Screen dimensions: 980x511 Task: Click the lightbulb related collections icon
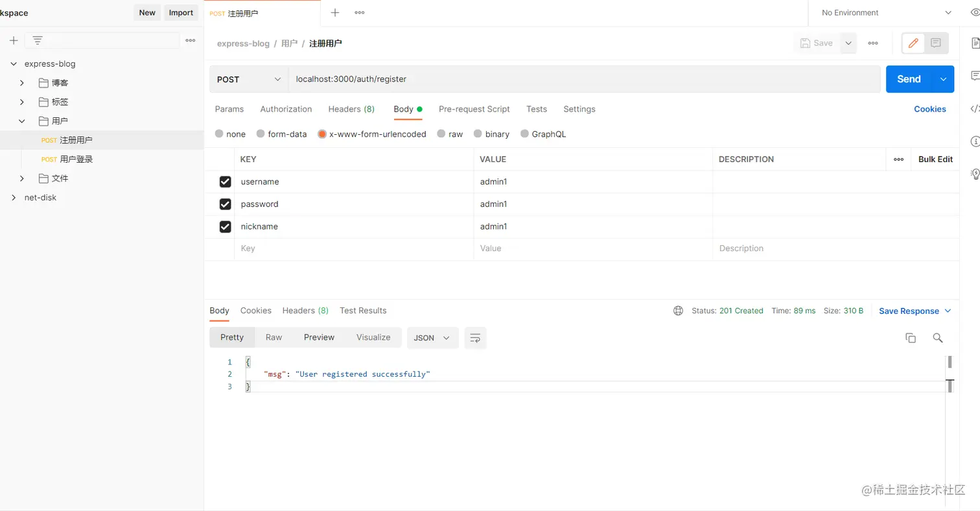975,173
